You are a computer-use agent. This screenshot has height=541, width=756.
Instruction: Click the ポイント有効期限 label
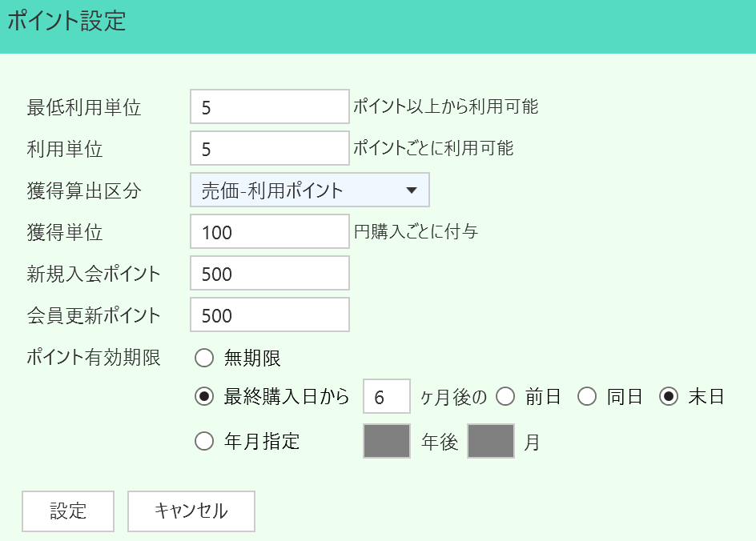coord(94,358)
